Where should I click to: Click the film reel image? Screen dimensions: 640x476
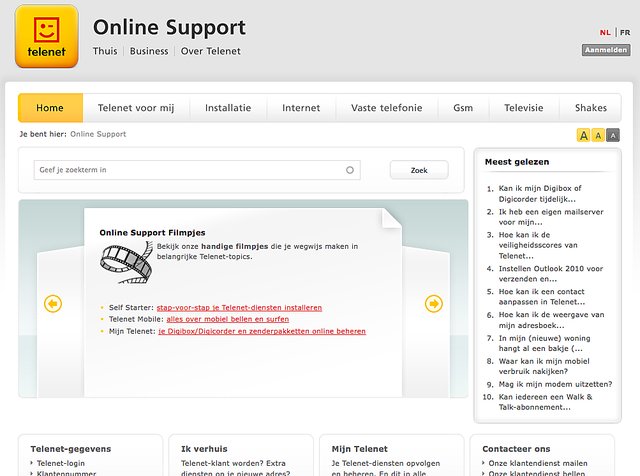127,262
